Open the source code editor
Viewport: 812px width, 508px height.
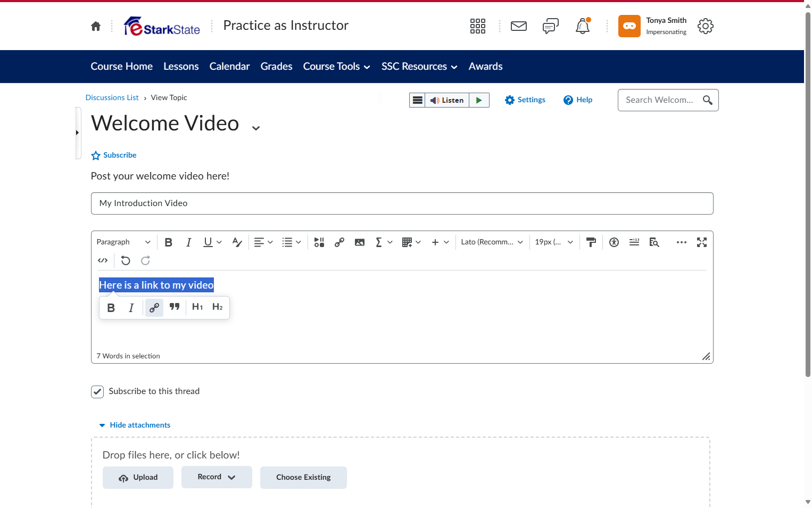[103, 260]
